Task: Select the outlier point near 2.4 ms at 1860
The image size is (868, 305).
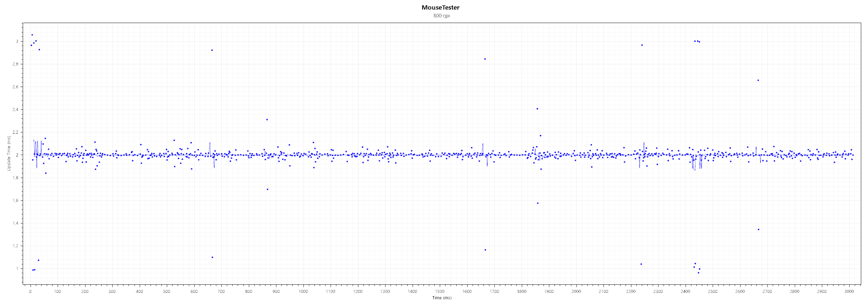Action: [537, 109]
